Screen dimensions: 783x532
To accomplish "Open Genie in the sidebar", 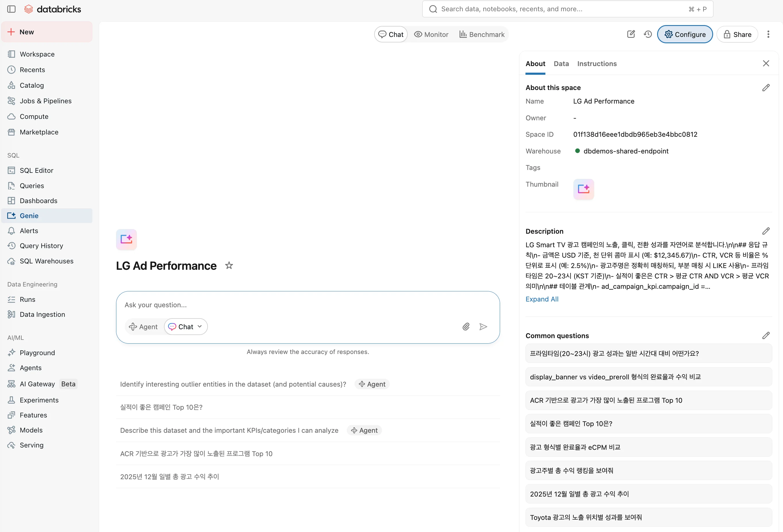I will coord(47,216).
